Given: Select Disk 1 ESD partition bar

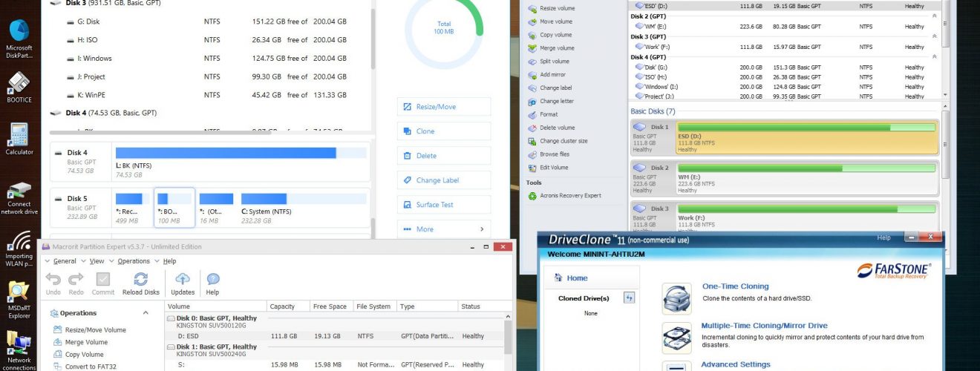Looking at the screenshot, I should pos(785,137).
